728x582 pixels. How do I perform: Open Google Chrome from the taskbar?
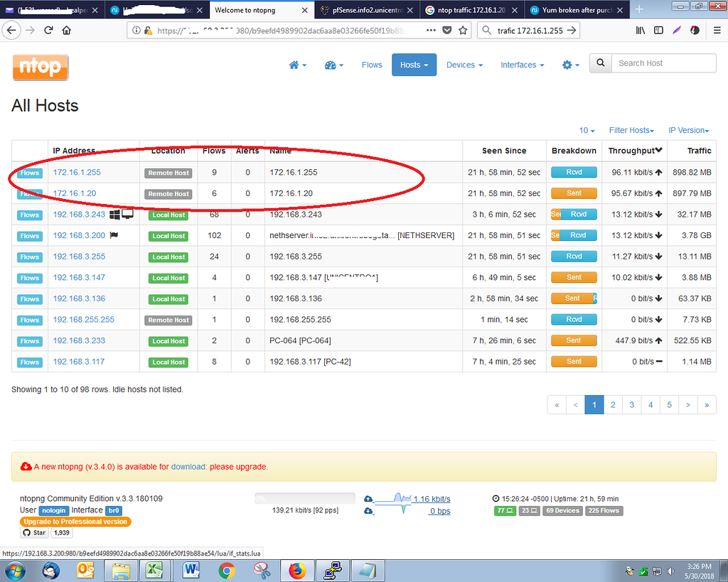227,570
